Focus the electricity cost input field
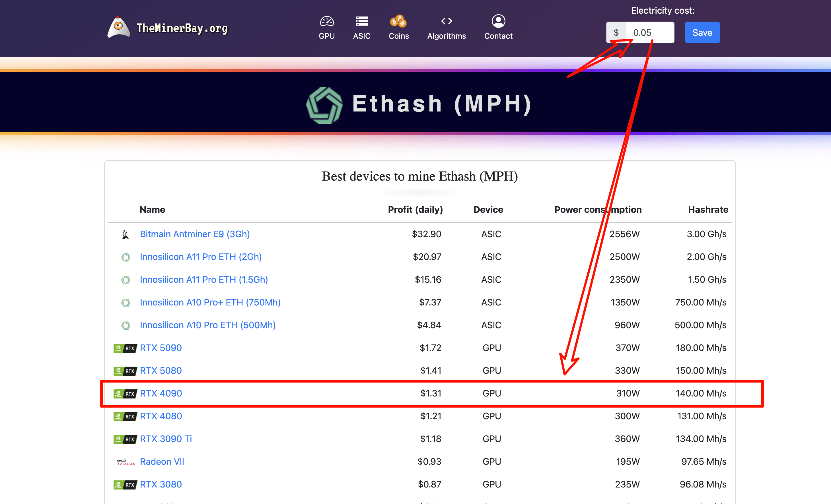 point(650,32)
